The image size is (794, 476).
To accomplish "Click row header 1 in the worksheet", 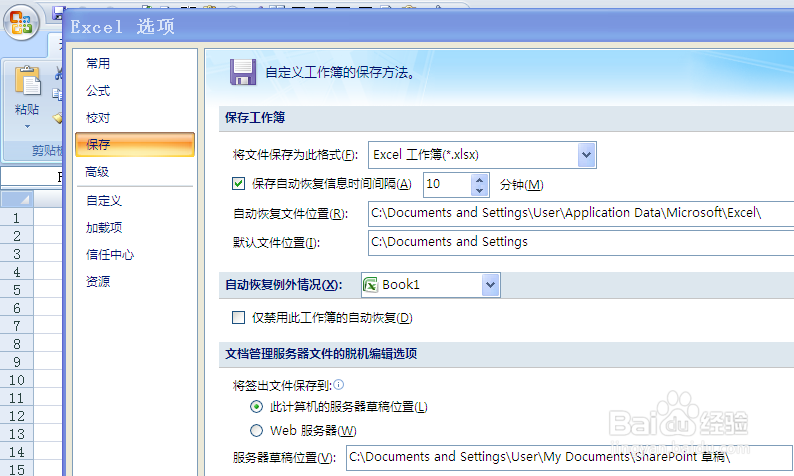I will pos(17,218).
